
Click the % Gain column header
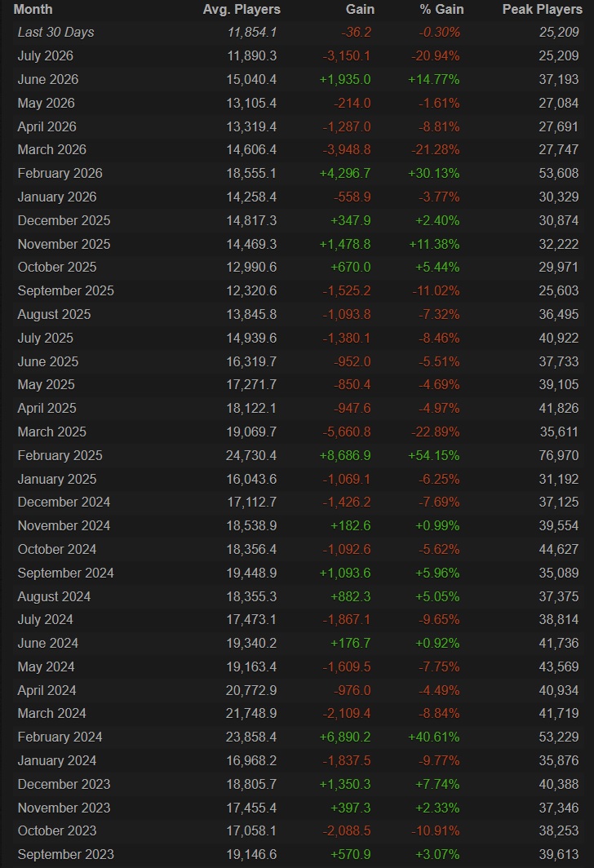pos(441,10)
